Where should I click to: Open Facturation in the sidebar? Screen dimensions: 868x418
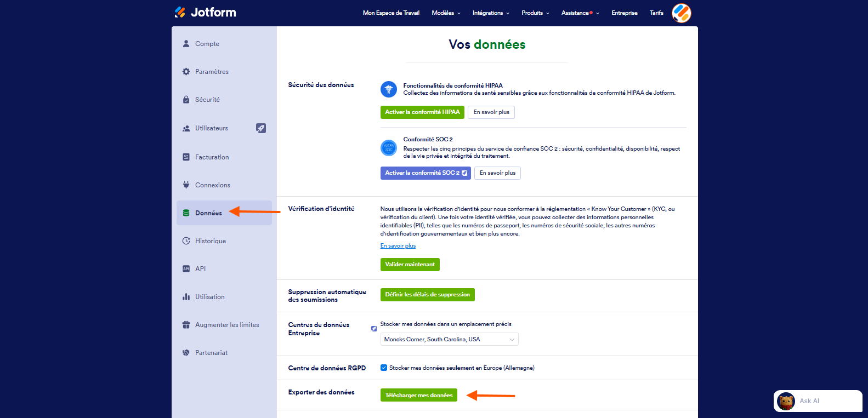[224, 157]
